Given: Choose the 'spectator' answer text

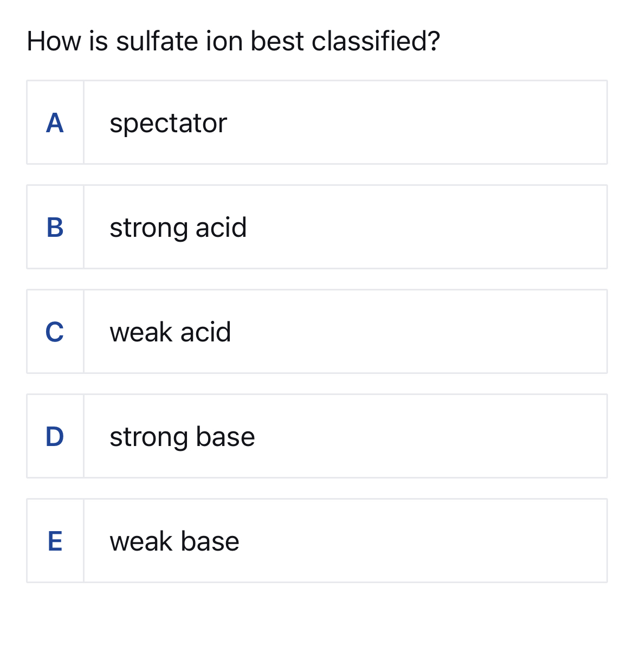Looking at the screenshot, I should [168, 124].
